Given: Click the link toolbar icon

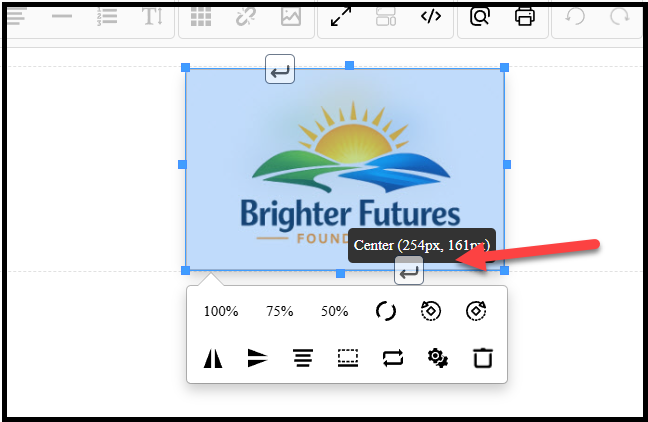Looking at the screenshot, I should (245, 17).
